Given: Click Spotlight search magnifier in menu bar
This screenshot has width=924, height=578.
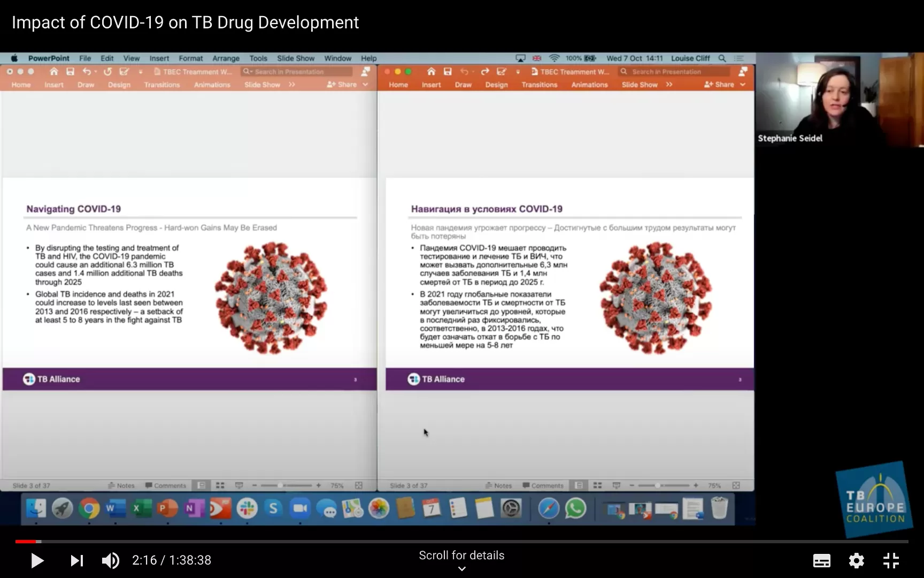Looking at the screenshot, I should pos(722,58).
